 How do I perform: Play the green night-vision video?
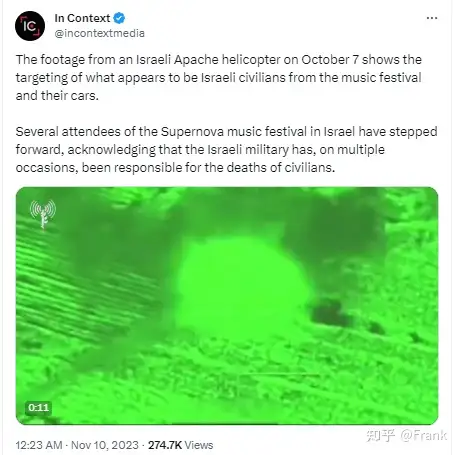tap(227, 306)
